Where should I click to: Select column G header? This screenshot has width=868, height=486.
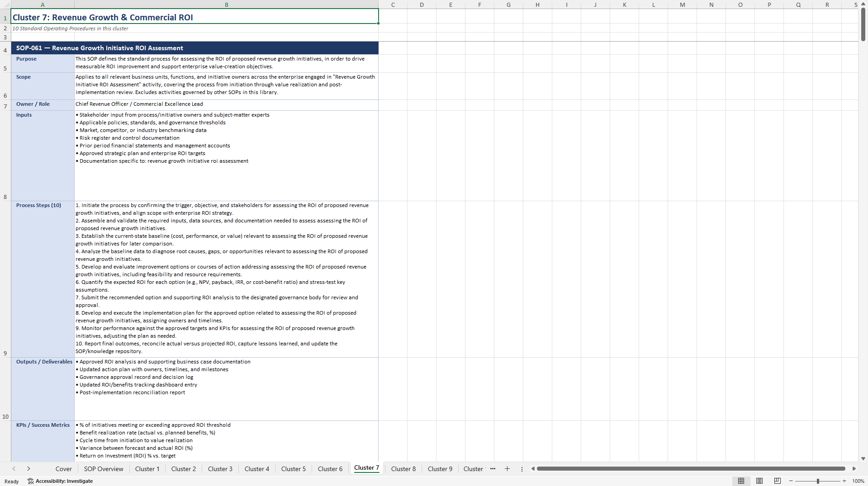pos(509,5)
